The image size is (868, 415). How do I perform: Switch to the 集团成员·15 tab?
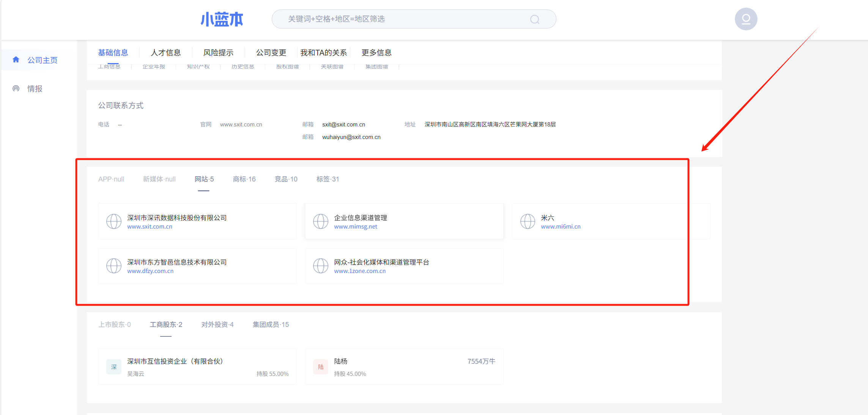(x=271, y=325)
